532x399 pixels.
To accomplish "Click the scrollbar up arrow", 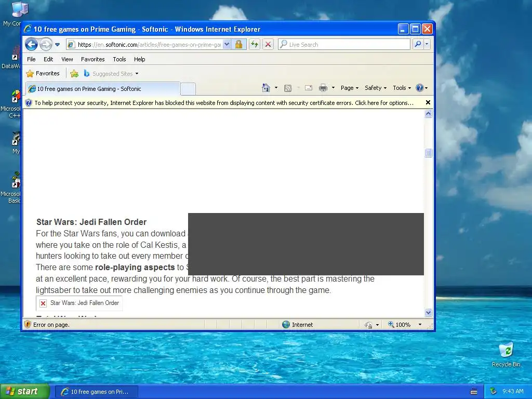I will point(428,114).
